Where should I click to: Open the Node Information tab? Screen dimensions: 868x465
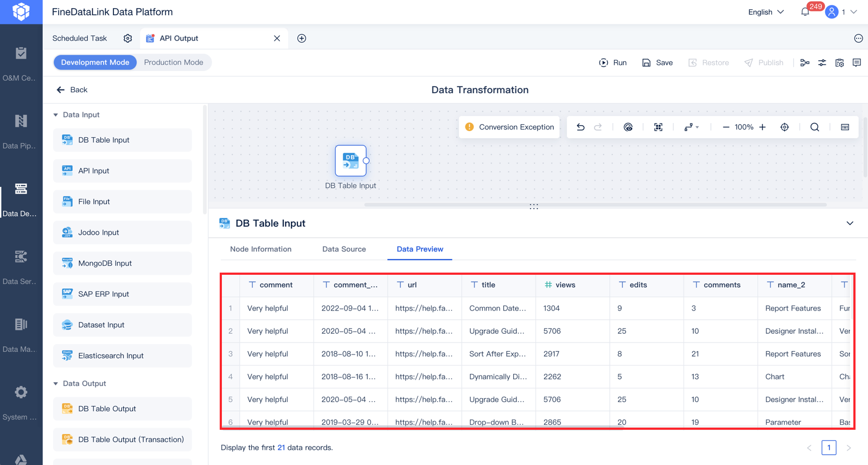pyautogui.click(x=260, y=249)
